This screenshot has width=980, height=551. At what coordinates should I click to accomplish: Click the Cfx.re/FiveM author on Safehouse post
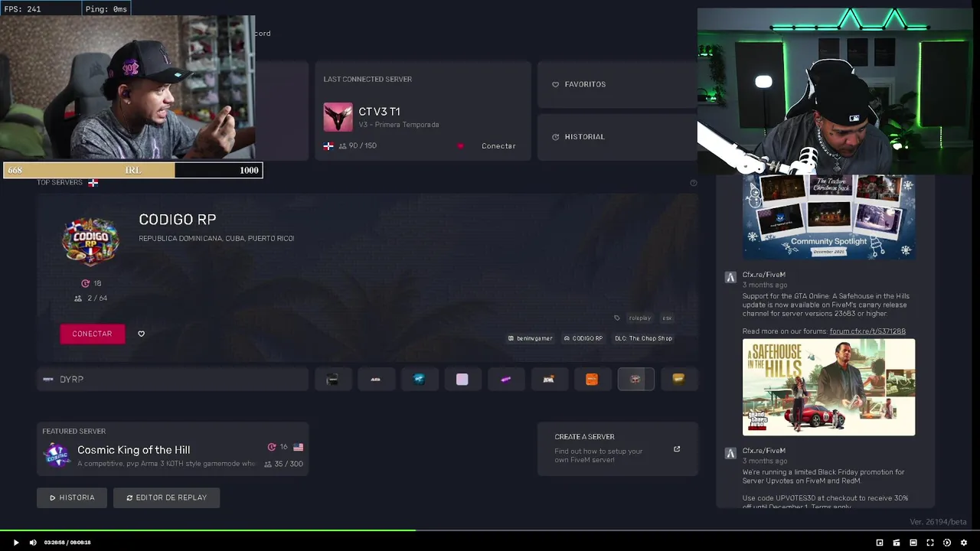click(x=763, y=275)
